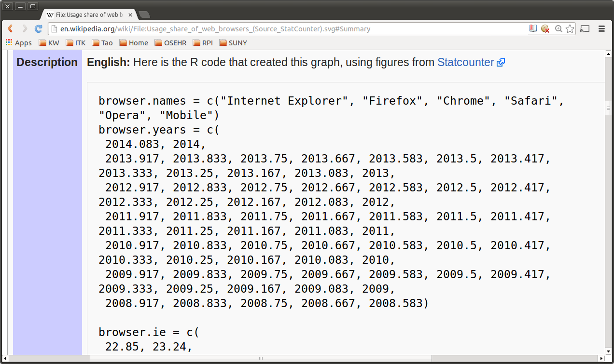Open the KW bookmark folder
614x364 pixels.
49,43
